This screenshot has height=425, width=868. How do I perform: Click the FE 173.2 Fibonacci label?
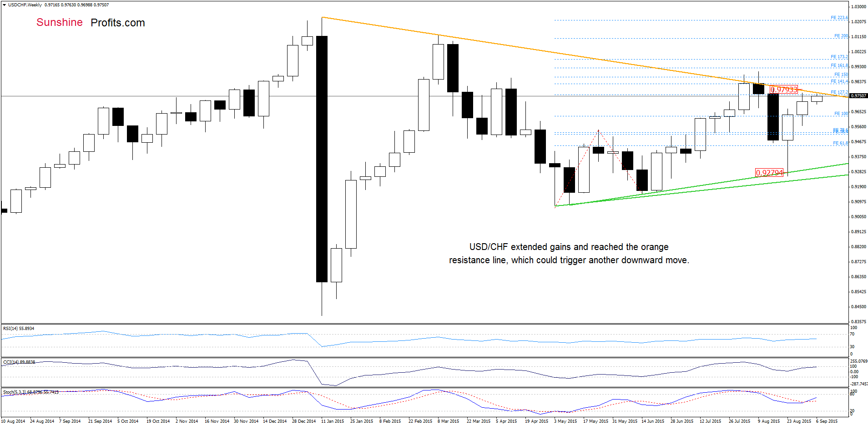pyautogui.click(x=839, y=57)
